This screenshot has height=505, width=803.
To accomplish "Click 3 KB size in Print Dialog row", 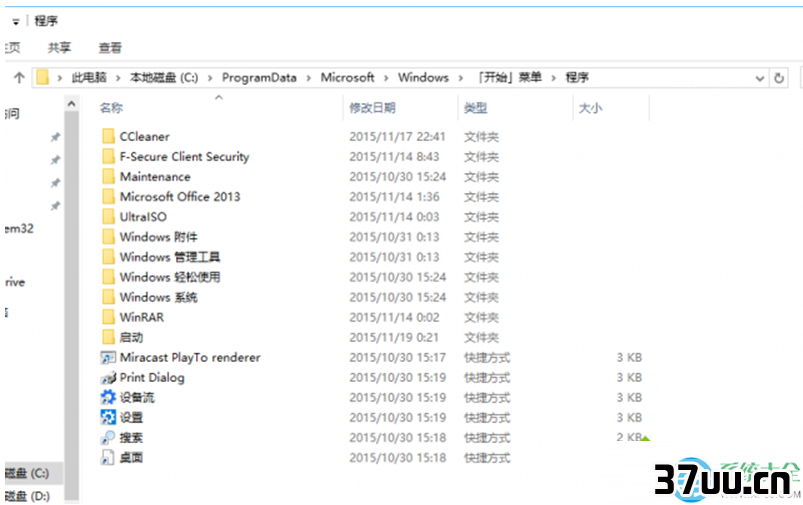I will (629, 377).
